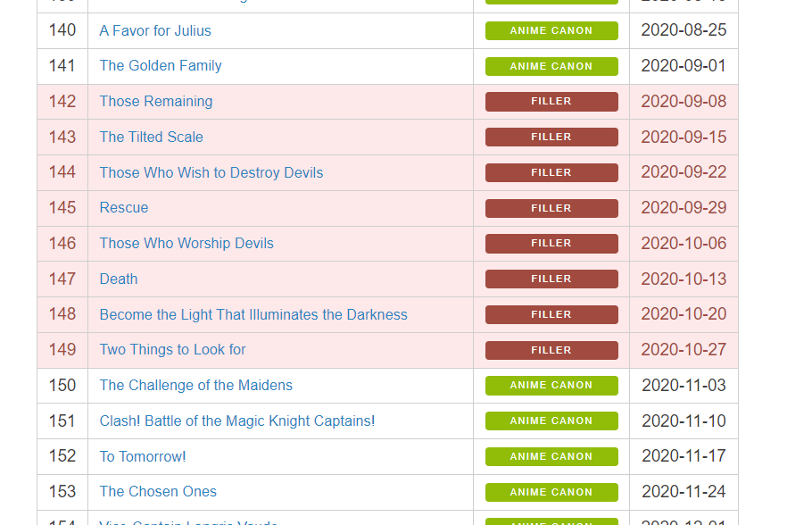This screenshot has width=812, height=525.
Task: Click the Filler badge on episode 149
Action: click(x=551, y=350)
